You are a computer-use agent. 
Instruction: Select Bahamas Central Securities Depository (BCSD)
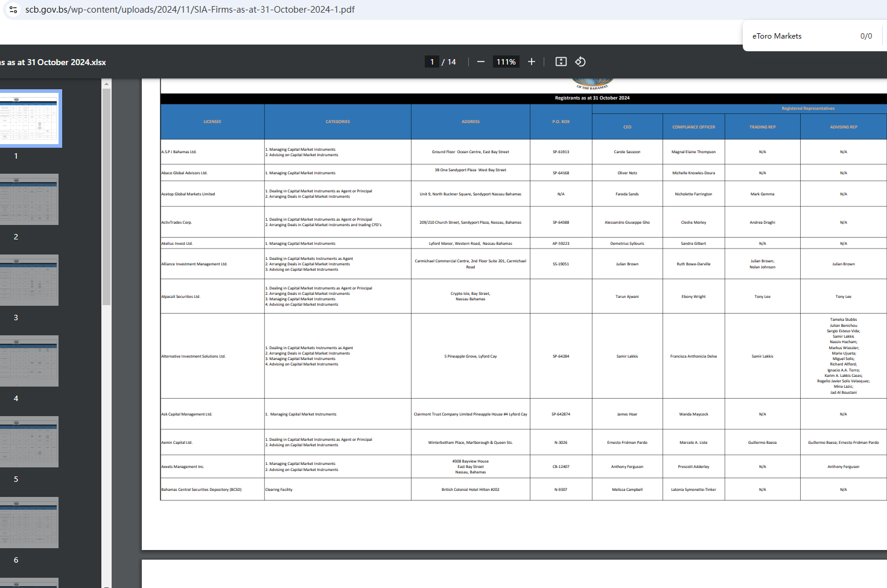pyautogui.click(x=201, y=490)
